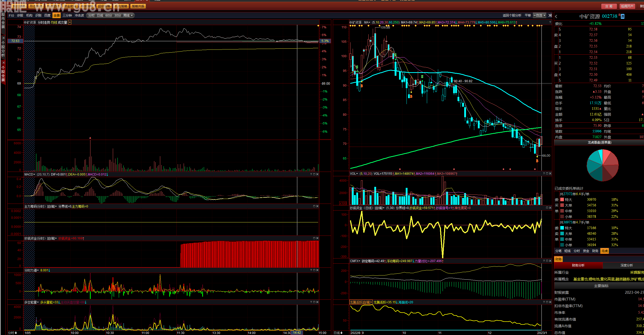Image resolution: width=644 pixels, height=335 pixels.
Task: Switch to the 资金 tab
Action: 586,251
